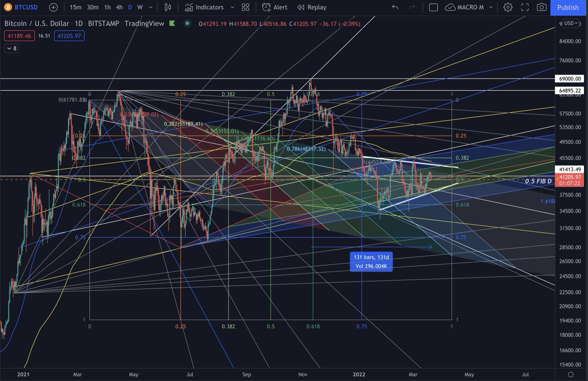The width and height of the screenshot is (588, 381).
Task: Expand the favorite indicators dropdown arrow
Action: [232, 7]
